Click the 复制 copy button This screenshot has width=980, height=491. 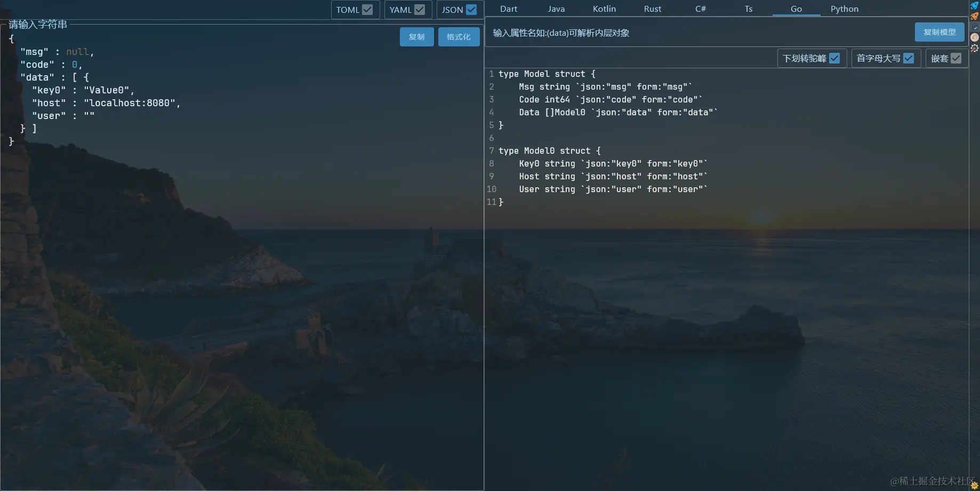416,37
